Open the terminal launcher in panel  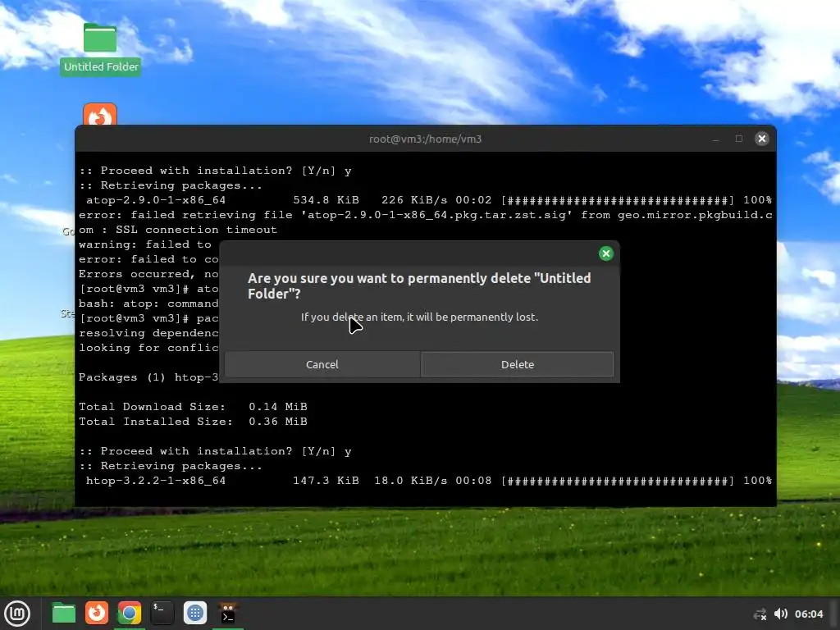162,614
